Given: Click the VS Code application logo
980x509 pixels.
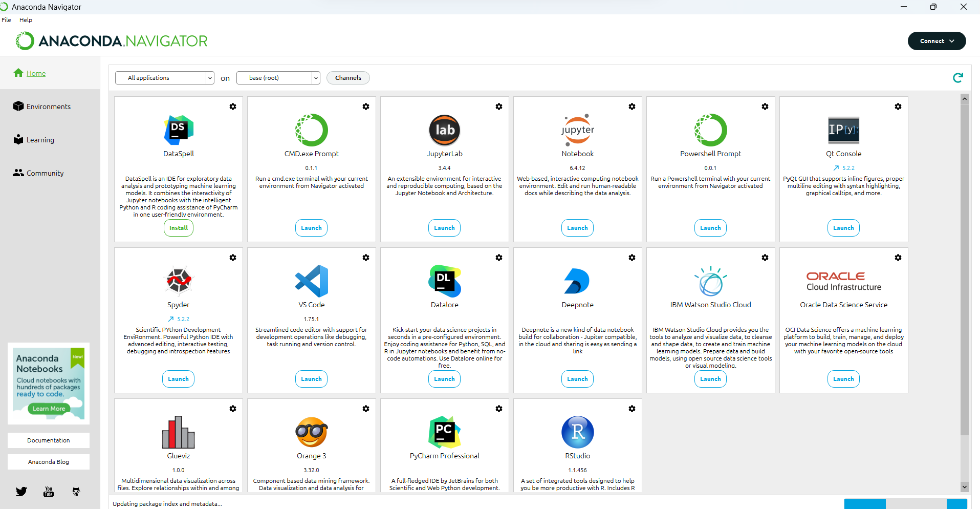Looking at the screenshot, I should point(311,281).
